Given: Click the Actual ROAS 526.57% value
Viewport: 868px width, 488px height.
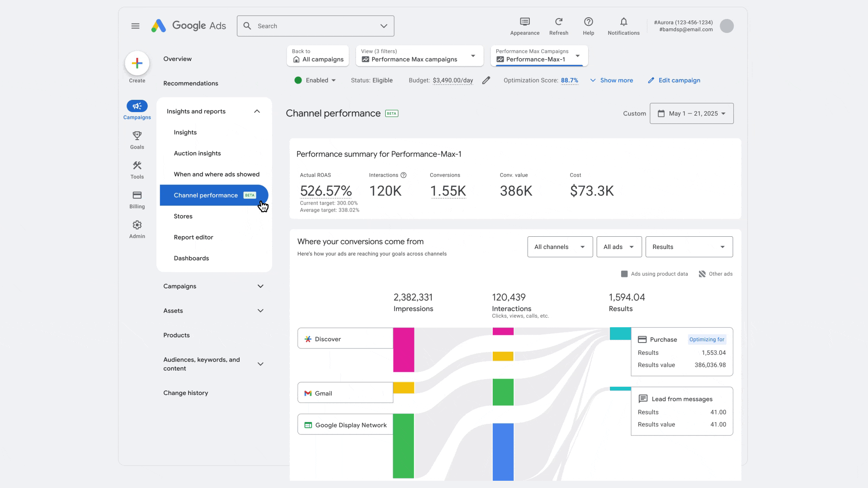Looking at the screenshot, I should [325, 191].
